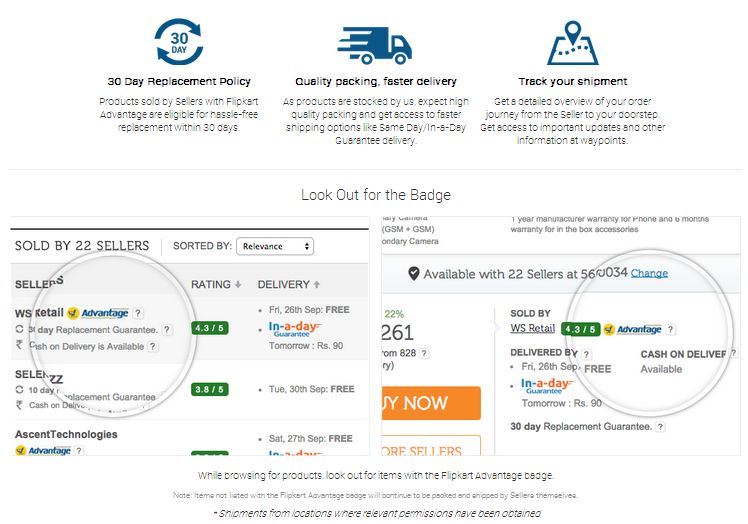This screenshot has height=524, width=748.
Task: Sort sellers by the Delivery column arrow
Action: 318,285
